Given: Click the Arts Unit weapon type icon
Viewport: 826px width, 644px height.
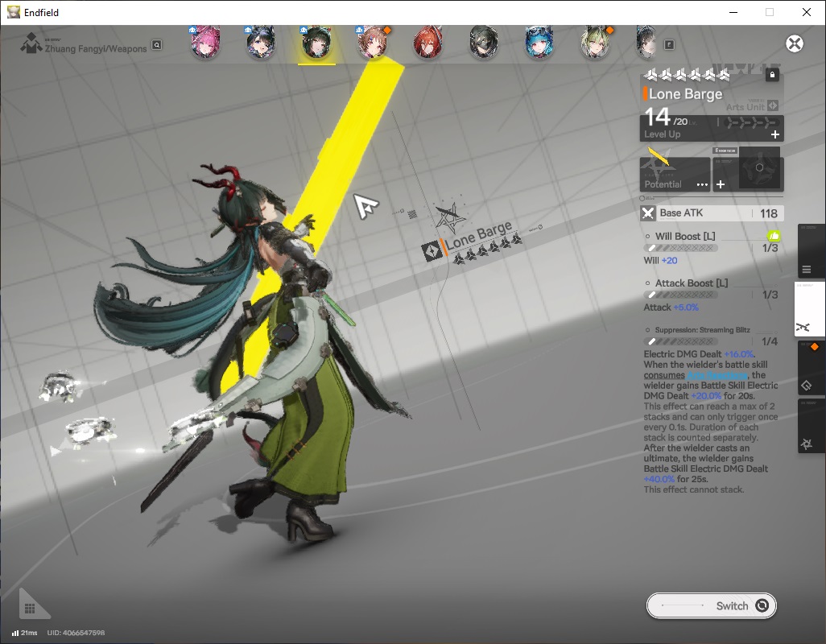Looking at the screenshot, I should tap(773, 105).
